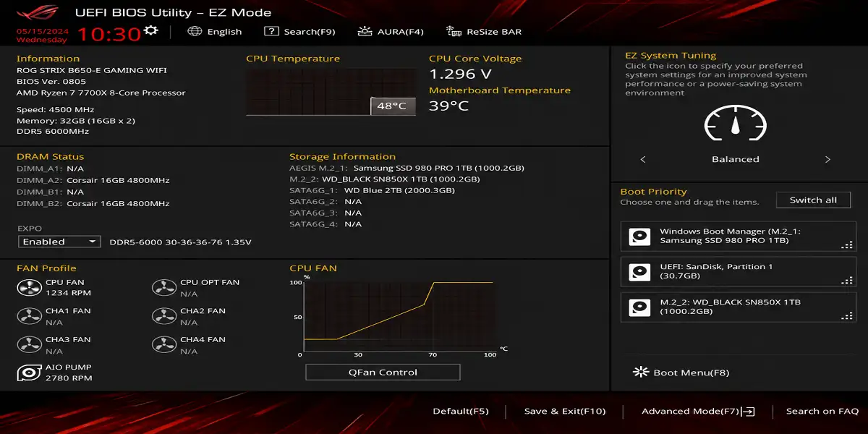Click the 1234 RPM CPU fan value
The image size is (868, 434).
pos(68,294)
